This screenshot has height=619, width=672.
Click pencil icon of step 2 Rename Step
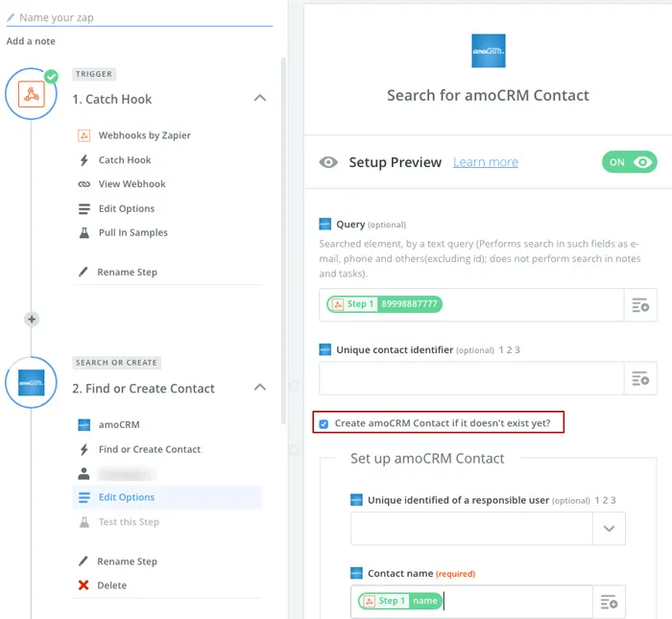pyautogui.click(x=84, y=561)
